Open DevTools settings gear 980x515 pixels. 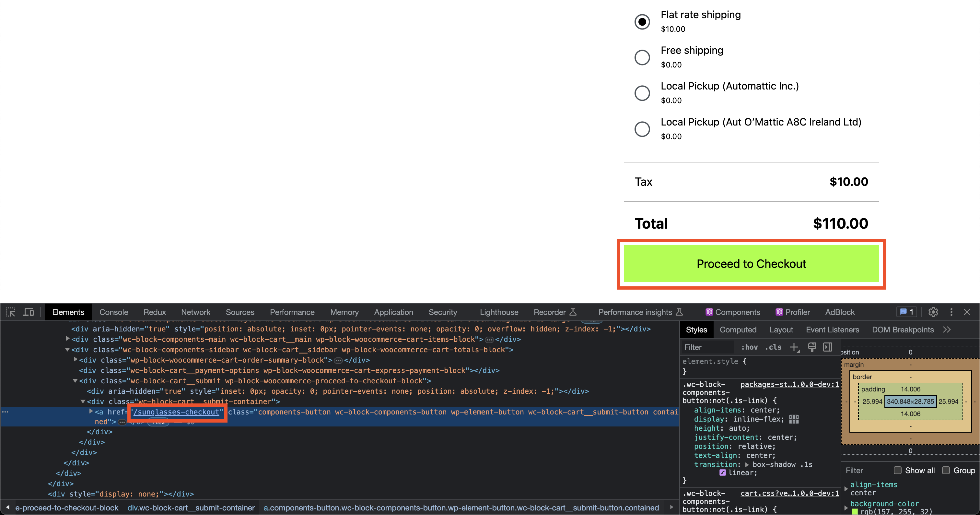(x=933, y=312)
